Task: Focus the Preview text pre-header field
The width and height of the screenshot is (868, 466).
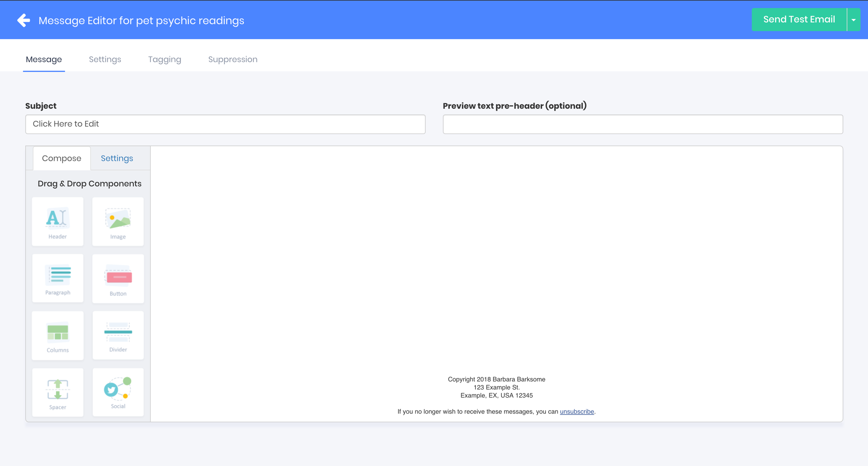Action: tap(643, 124)
